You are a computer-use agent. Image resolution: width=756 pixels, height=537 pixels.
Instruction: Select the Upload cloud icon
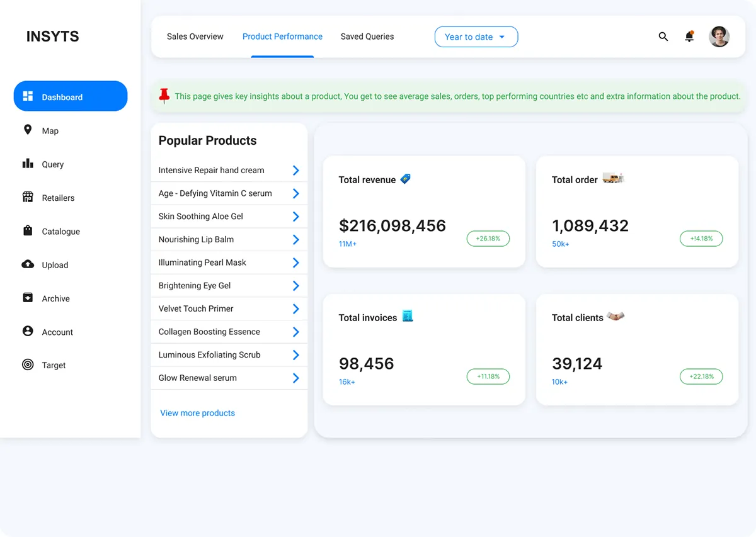28,264
